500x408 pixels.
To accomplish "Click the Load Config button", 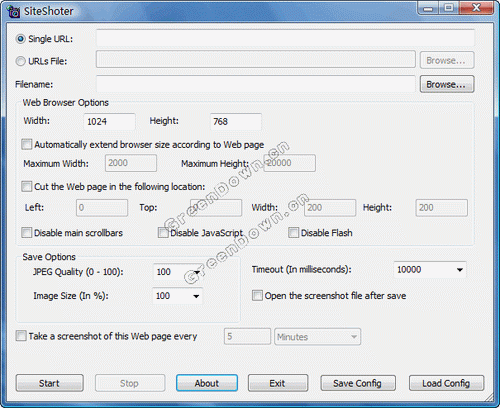I will [x=446, y=383].
